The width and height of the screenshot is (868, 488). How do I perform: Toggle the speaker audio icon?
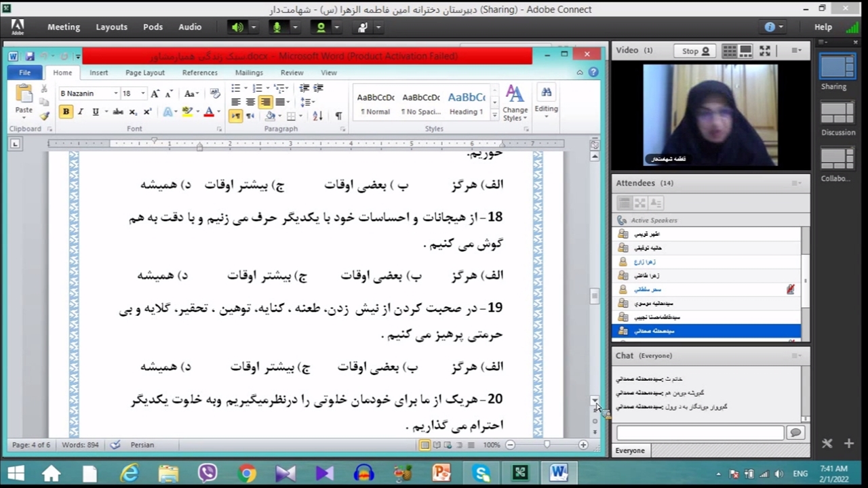click(x=237, y=27)
